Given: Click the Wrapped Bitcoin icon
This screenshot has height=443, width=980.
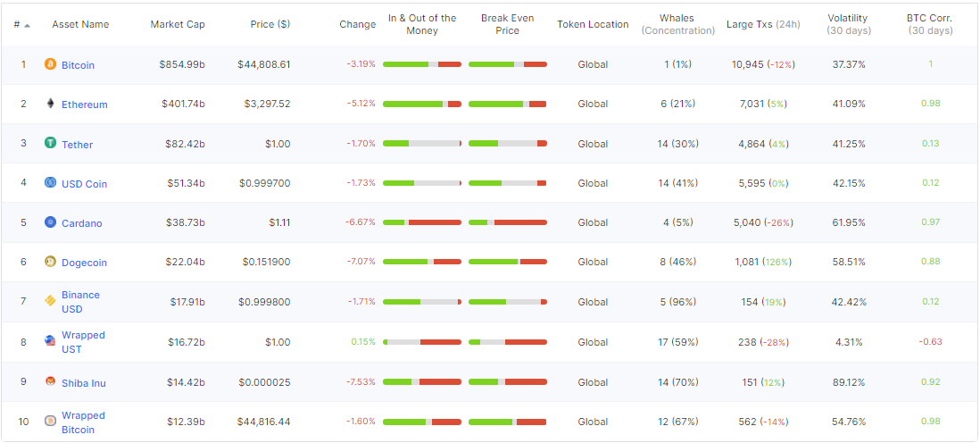Looking at the screenshot, I should pos(51,421).
